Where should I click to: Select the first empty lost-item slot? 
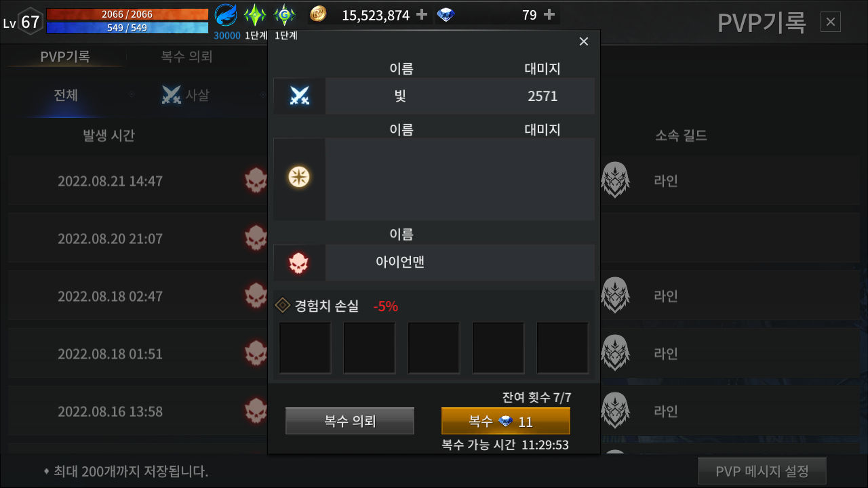[x=305, y=348]
